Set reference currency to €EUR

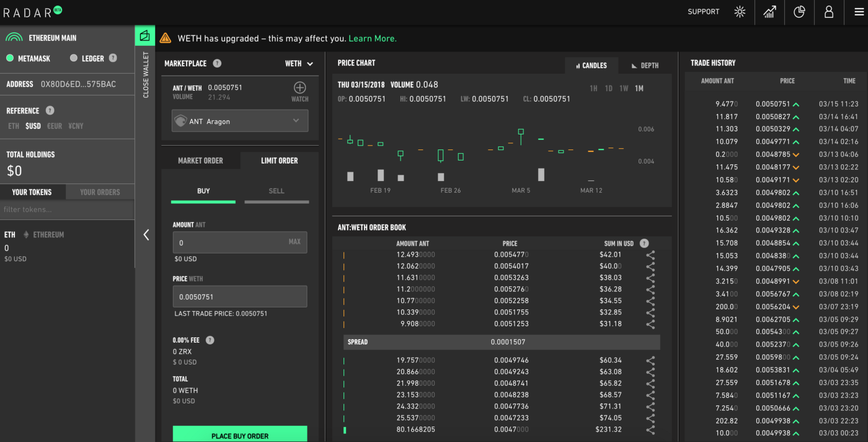click(x=55, y=126)
